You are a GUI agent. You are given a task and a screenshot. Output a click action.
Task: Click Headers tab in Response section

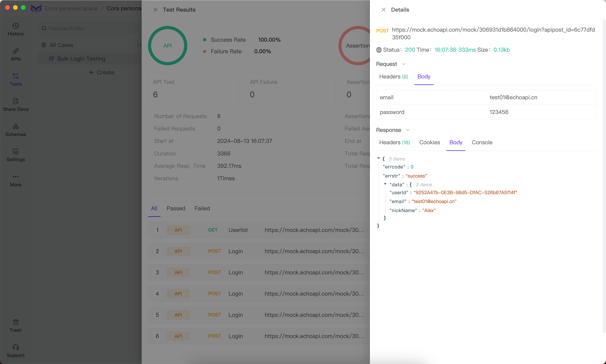pyautogui.click(x=394, y=142)
